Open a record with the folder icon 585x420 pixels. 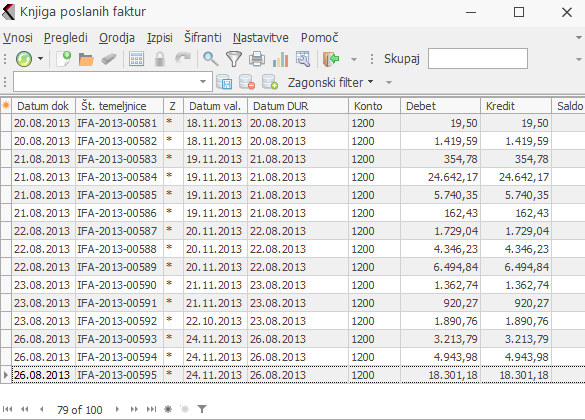(x=86, y=59)
